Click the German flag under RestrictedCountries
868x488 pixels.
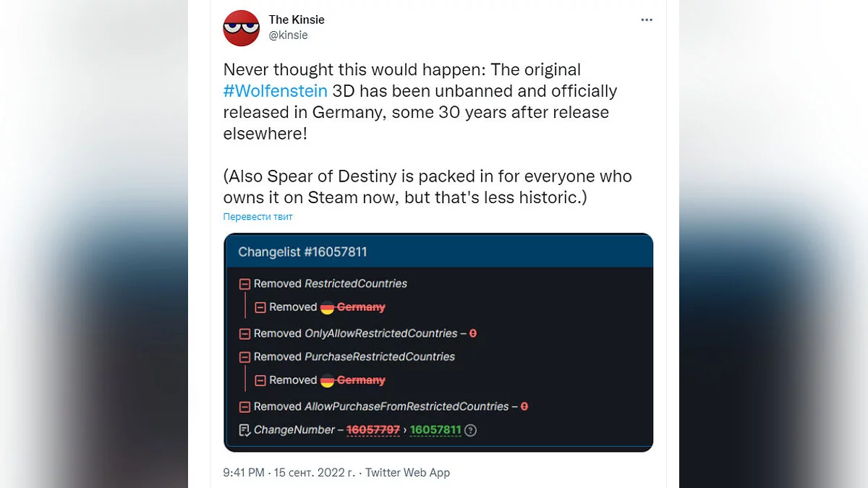tap(327, 307)
